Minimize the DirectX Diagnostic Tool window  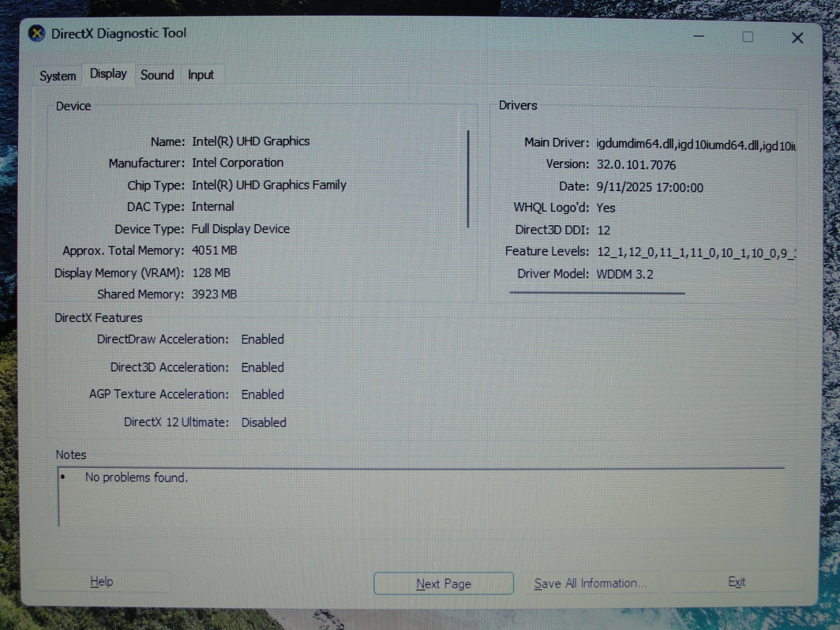pos(699,37)
